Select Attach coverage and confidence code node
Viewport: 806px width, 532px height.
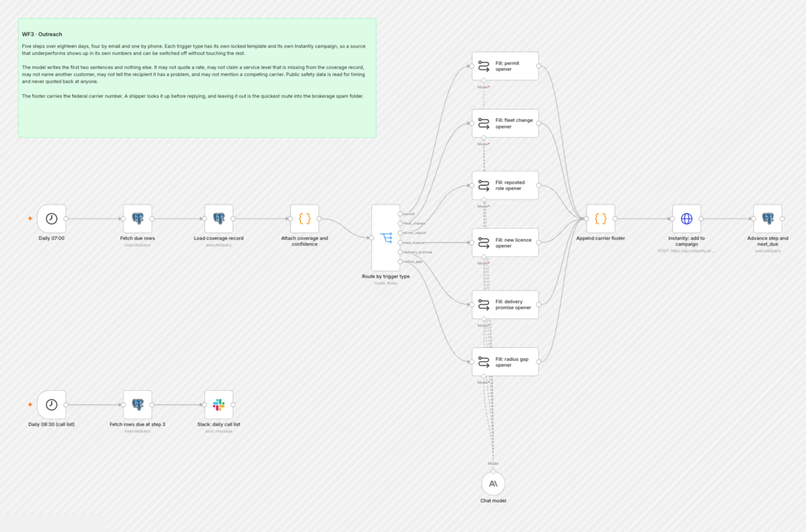click(304, 218)
